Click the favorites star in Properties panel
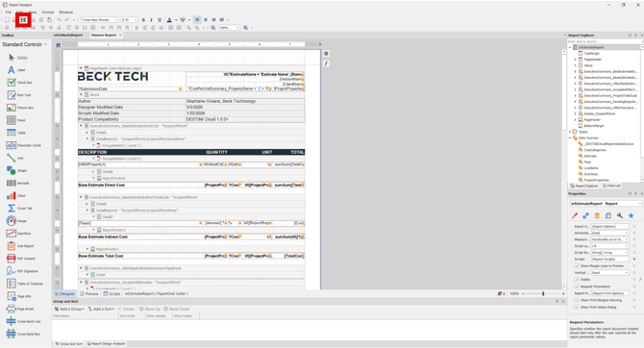Viewport: 644px width, 348px height. [632, 215]
